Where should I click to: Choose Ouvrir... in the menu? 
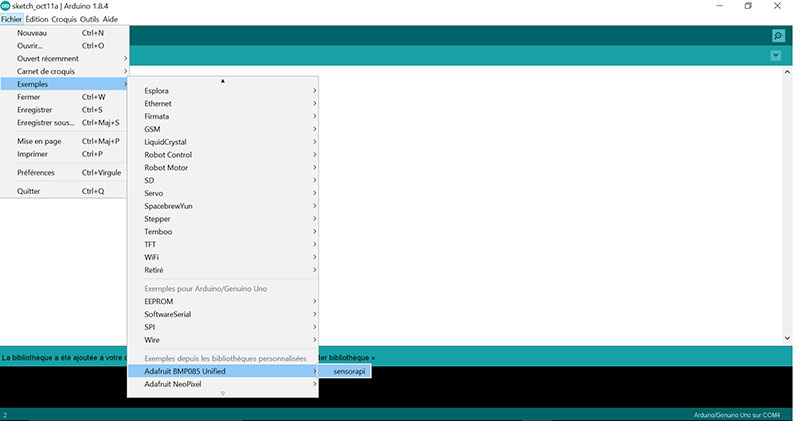(x=64, y=45)
